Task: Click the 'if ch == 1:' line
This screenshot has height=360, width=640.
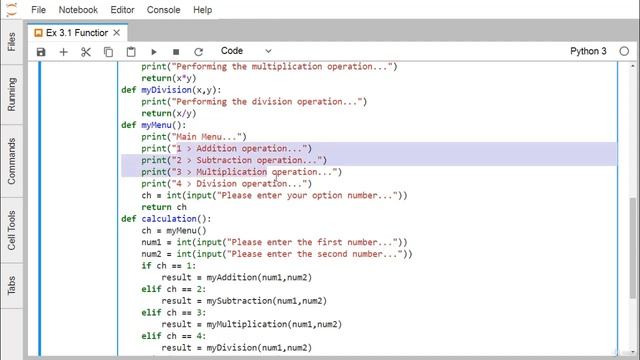Action: pos(169,266)
